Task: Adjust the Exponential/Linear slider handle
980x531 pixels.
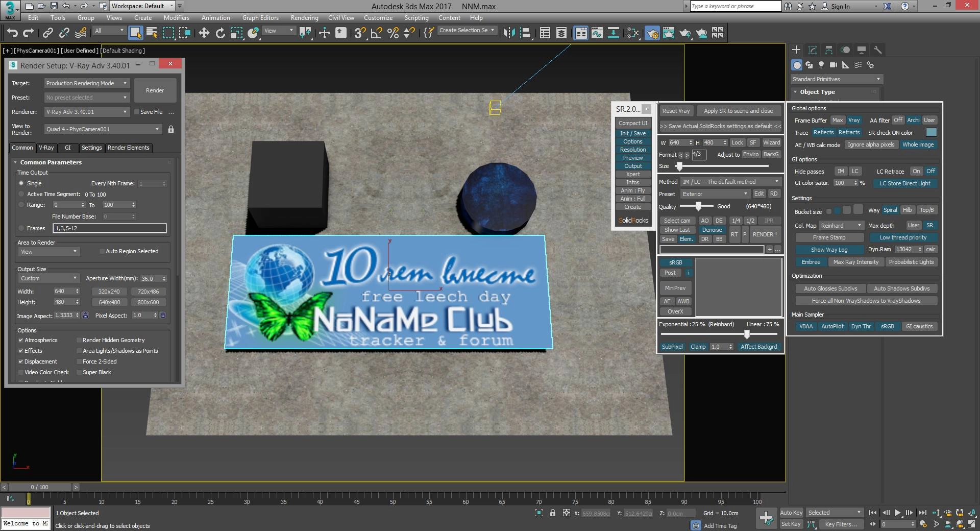Action: click(747, 334)
